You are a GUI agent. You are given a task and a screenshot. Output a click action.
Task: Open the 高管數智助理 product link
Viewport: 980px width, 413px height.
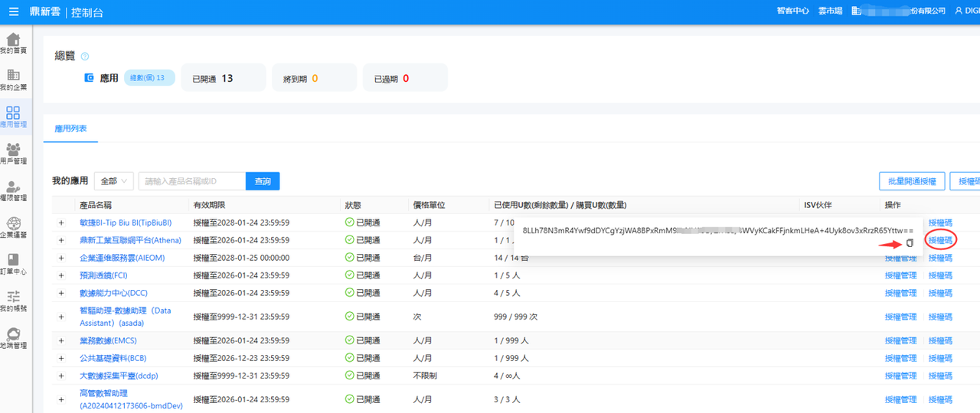(x=132, y=399)
